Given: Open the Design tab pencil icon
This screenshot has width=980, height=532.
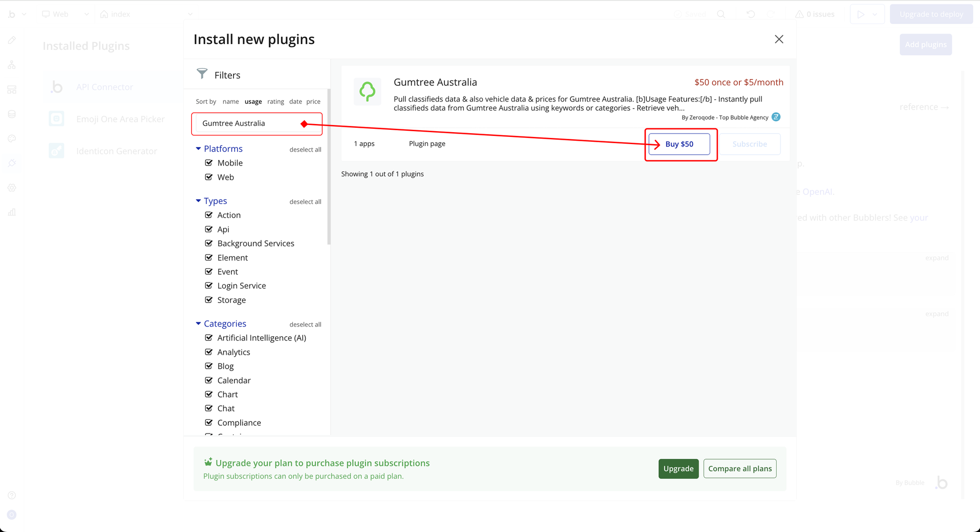Looking at the screenshot, I should [12, 40].
